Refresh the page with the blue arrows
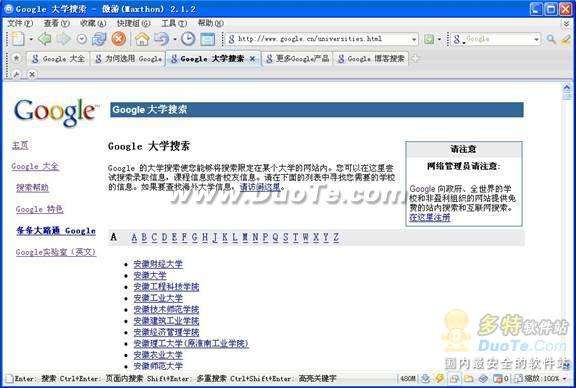 (99, 39)
